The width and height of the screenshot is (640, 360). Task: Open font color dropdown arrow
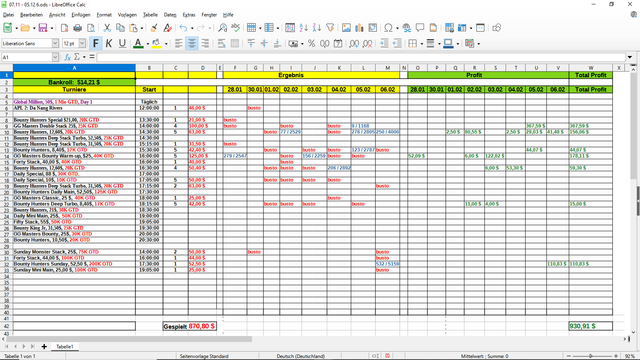point(147,44)
